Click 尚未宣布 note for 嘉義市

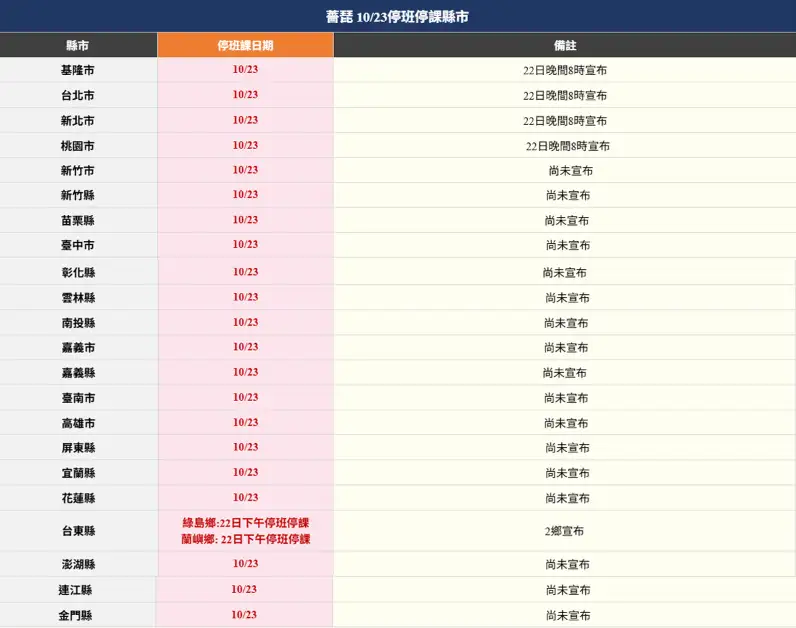tap(566, 348)
